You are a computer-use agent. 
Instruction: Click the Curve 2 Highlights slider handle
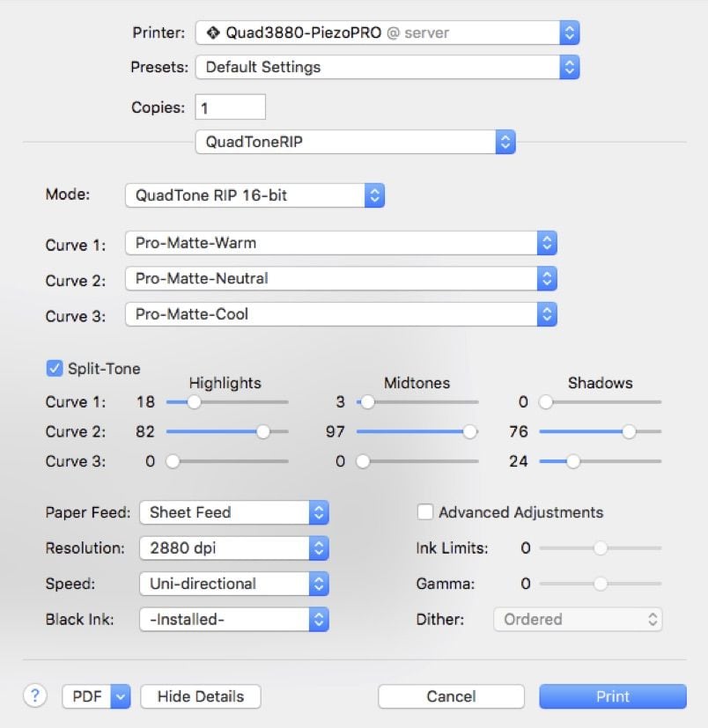click(262, 431)
